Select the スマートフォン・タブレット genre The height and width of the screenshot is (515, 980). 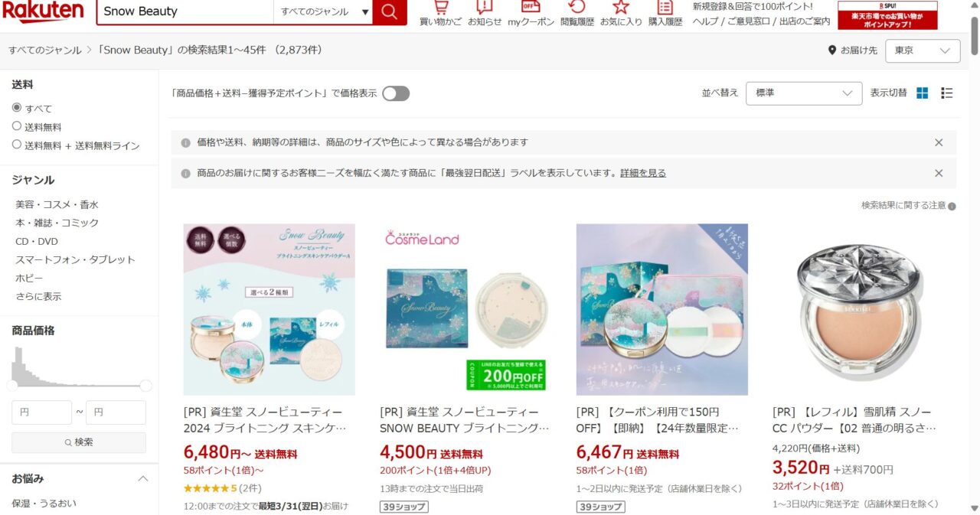click(x=75, y=259)
